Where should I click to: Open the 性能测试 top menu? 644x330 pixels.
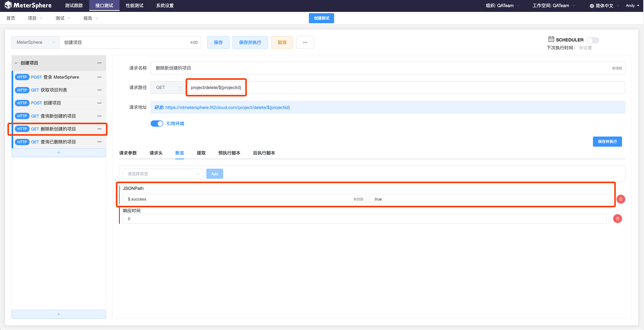(x=134, y=6)
